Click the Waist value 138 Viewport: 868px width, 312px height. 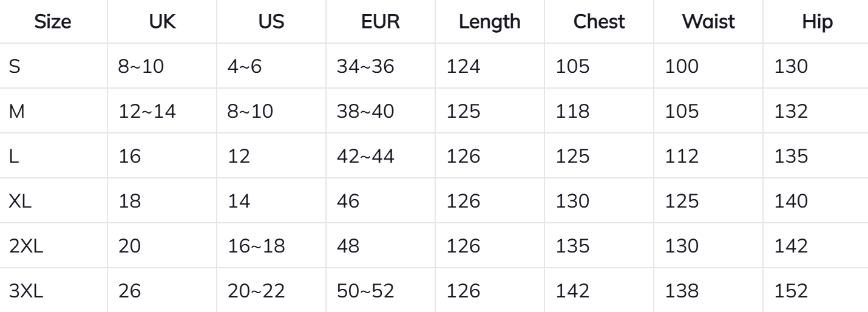click(682, 290)
